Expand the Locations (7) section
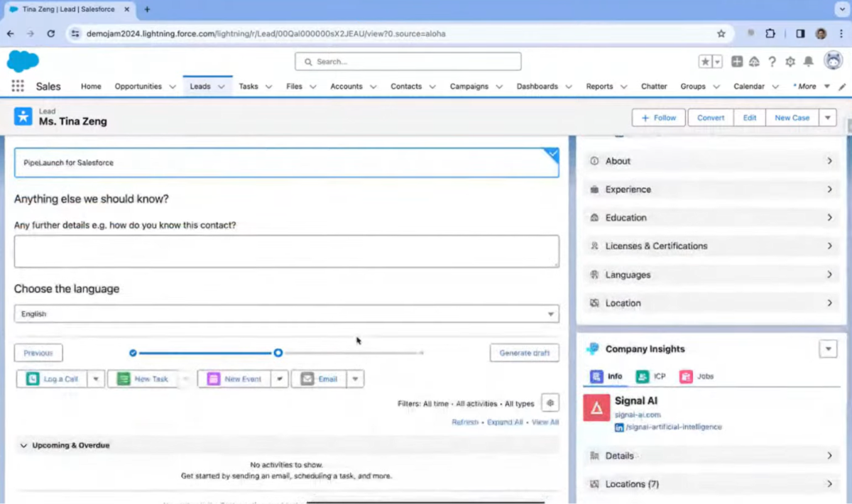Image resolution: width=852 pixels, height=504 pixels. [711, 484]
